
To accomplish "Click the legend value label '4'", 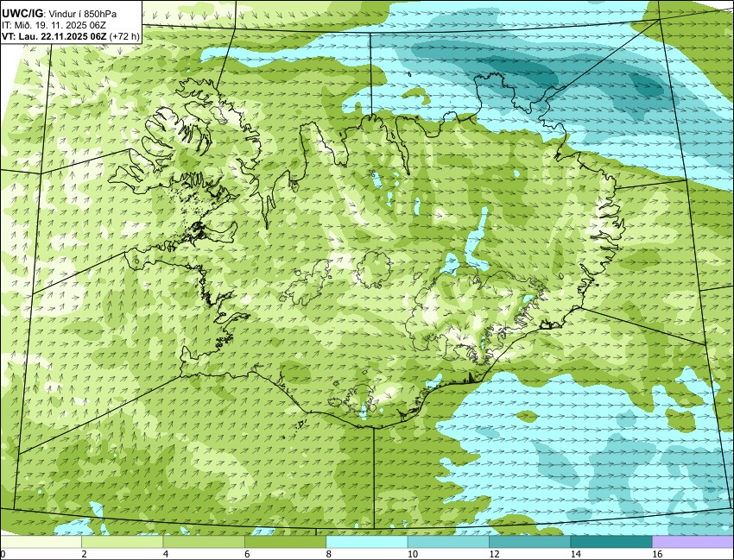I will (165, 554).
